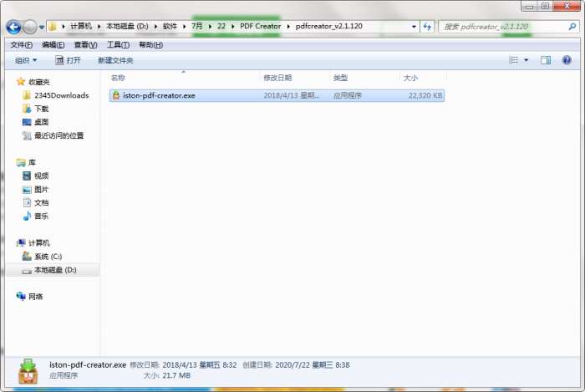Image resolution: width=585 pixels, height=392 pixels.
Task: Select 计算机 in the address breadcrumb
Action: 81,26
